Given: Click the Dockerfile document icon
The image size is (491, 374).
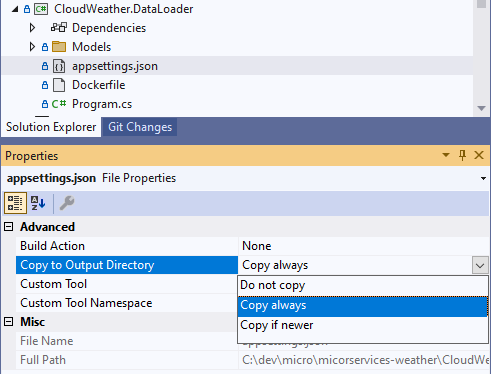Looking at the screenshot, I should coord(59,85).
